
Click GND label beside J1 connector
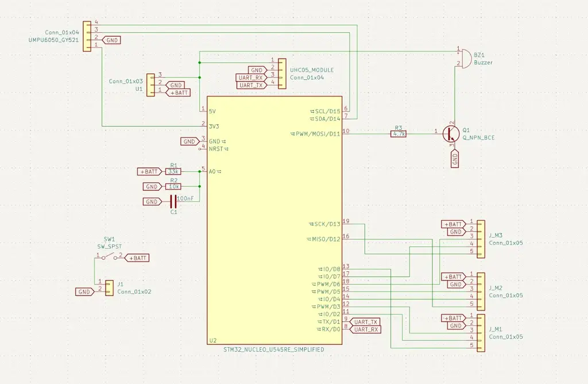pos(84,291)
